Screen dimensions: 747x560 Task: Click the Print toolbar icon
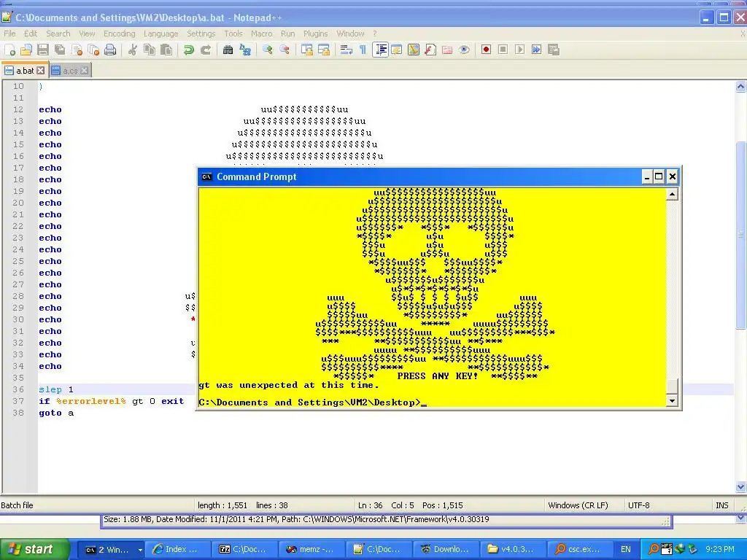point(110,50)
